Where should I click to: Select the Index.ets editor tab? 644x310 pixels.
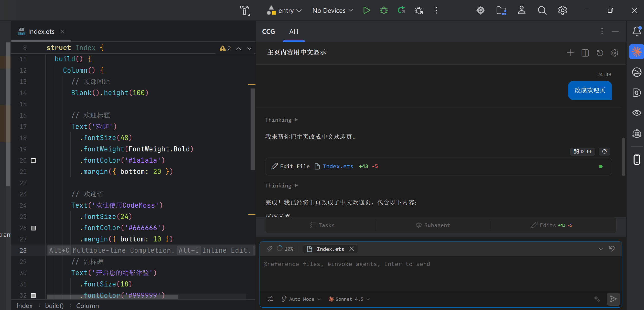point(41,31)
